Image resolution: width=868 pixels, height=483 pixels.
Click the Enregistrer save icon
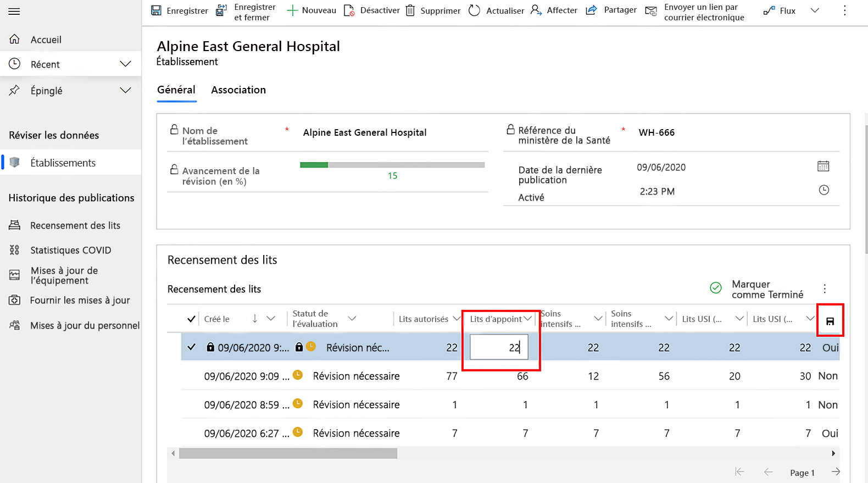[x=157, y=10]
